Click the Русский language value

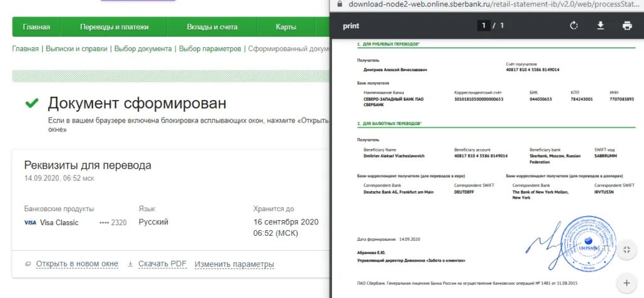coord(153,222)
